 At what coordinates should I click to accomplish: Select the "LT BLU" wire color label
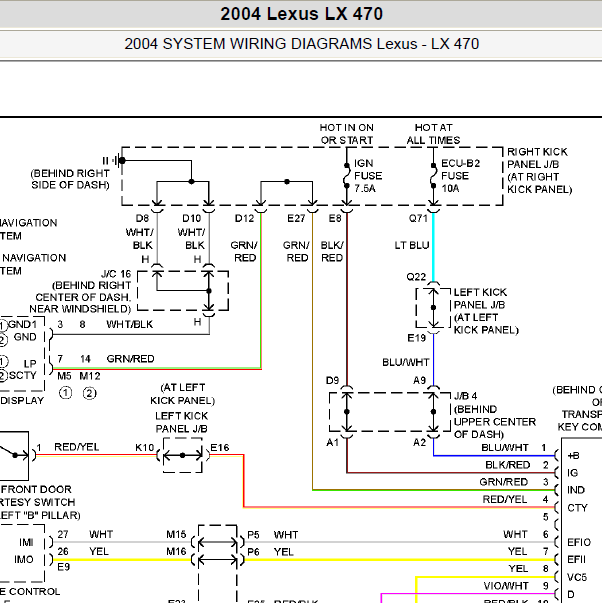tap(412, 245)
